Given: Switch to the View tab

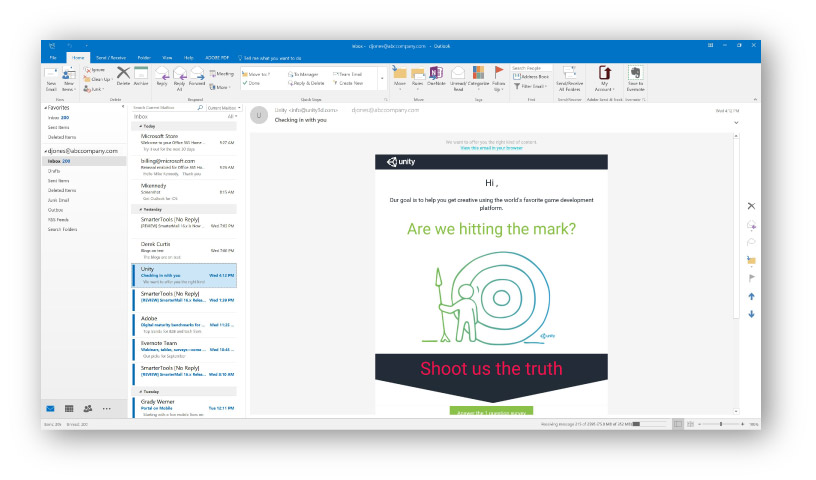Looking at the screenshot, I should pos(167,58).
